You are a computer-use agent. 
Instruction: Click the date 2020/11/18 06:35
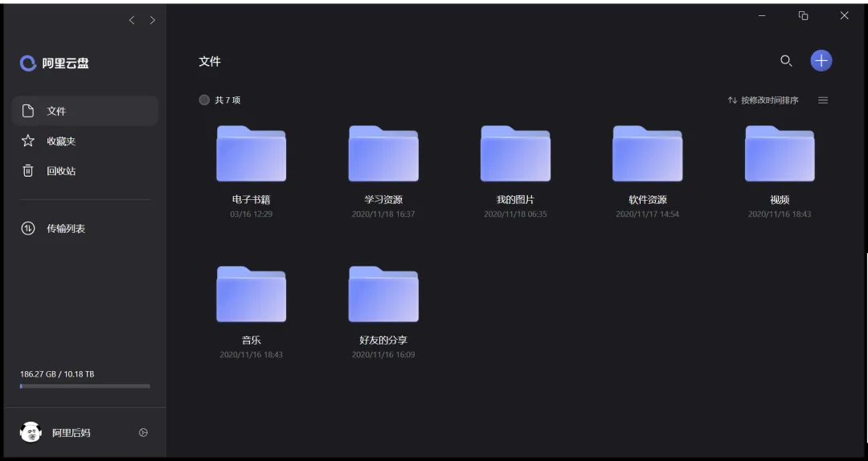click(515, 214)
